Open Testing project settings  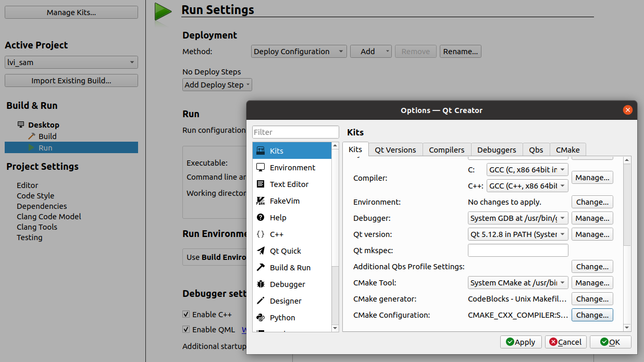pyautogui.click(x=30, y=238)
